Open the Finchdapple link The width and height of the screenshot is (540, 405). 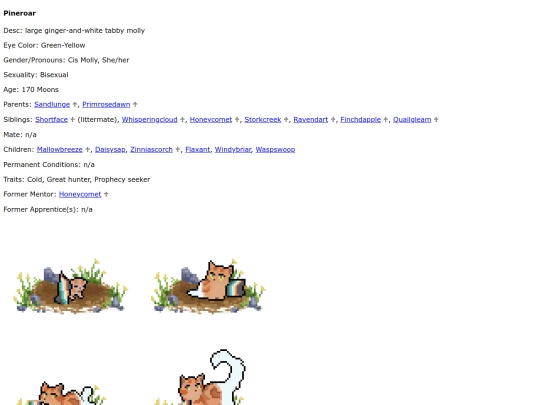click(361, 120)
